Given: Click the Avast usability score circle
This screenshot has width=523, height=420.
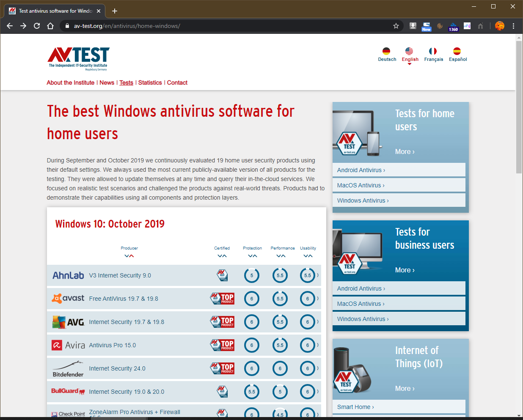Looking at the screenshot, I should 308,299.
